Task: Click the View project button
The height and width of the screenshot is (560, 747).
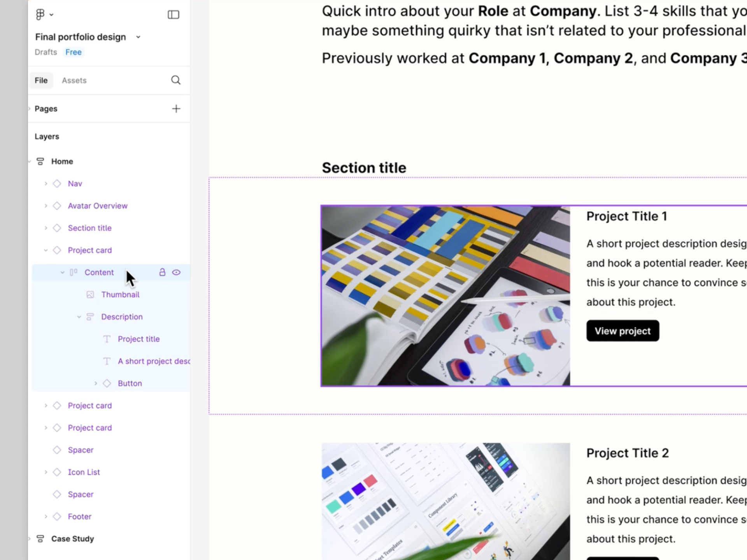Action: tap(622, 331)
